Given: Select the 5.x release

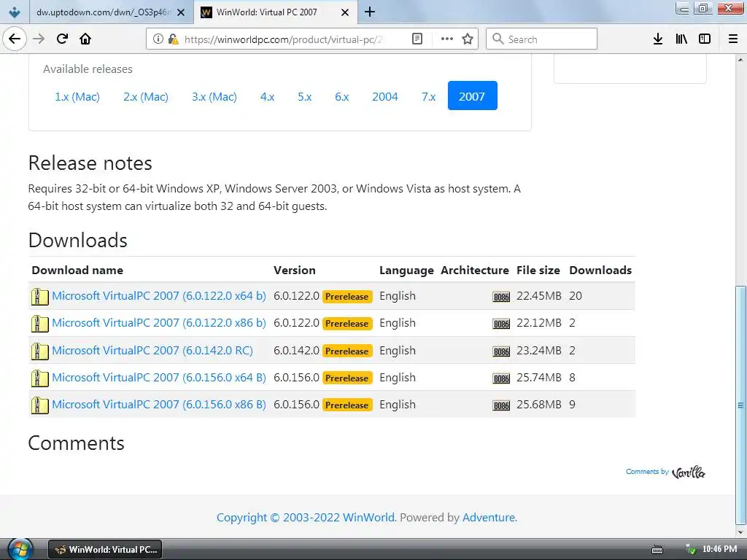Looking at the screenshot, I should (304, 97).
